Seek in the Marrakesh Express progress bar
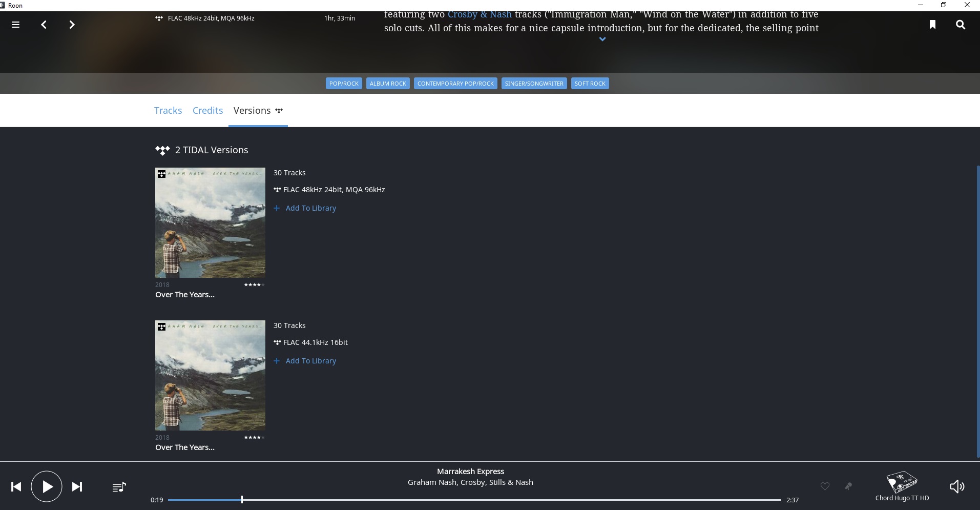 coord(474,500)
